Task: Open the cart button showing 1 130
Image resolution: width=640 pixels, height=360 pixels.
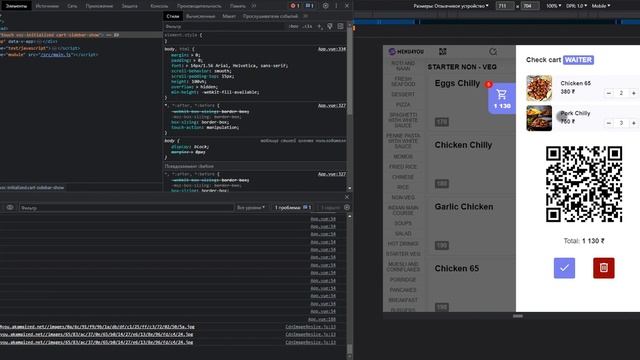Action: tap(502, 98)
